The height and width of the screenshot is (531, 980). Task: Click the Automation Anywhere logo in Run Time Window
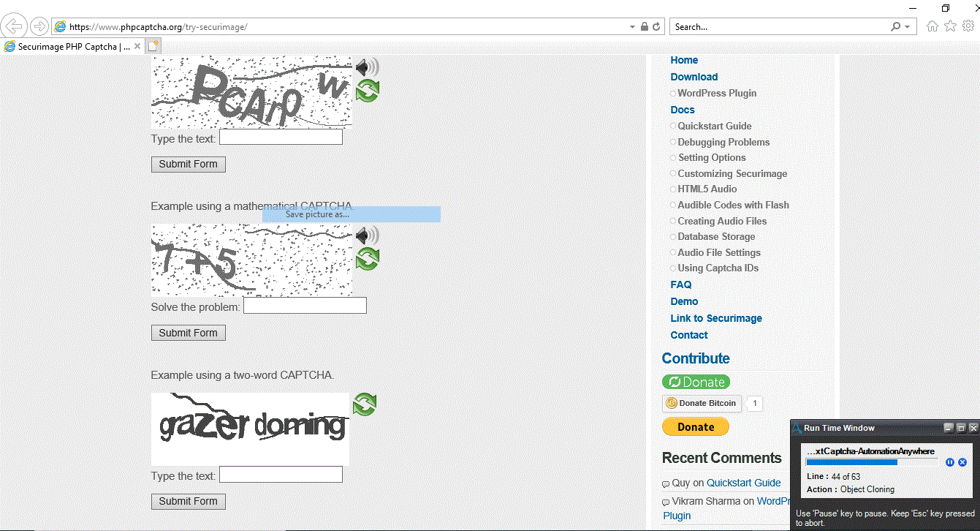click(797, 428)
